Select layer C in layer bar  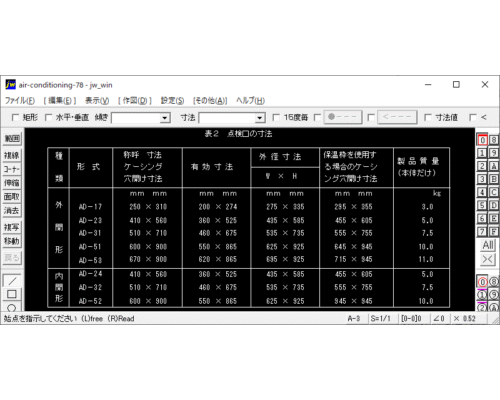[494, 192]
